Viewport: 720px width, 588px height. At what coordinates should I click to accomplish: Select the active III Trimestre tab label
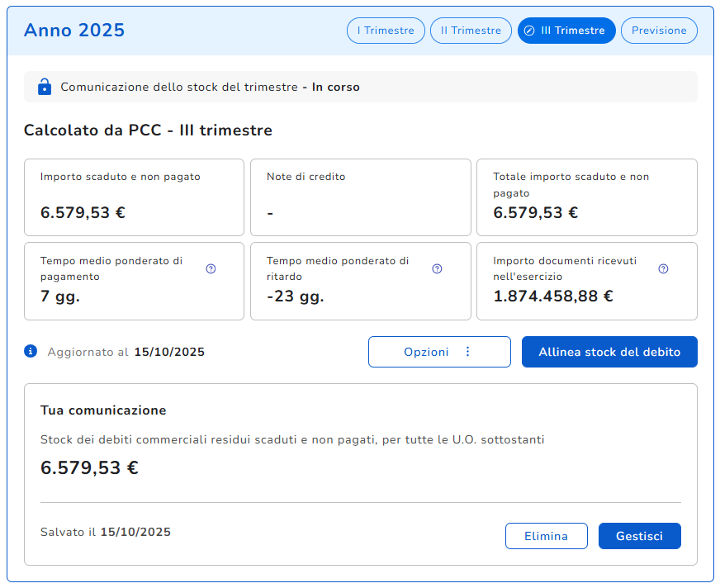click(573, 31)
